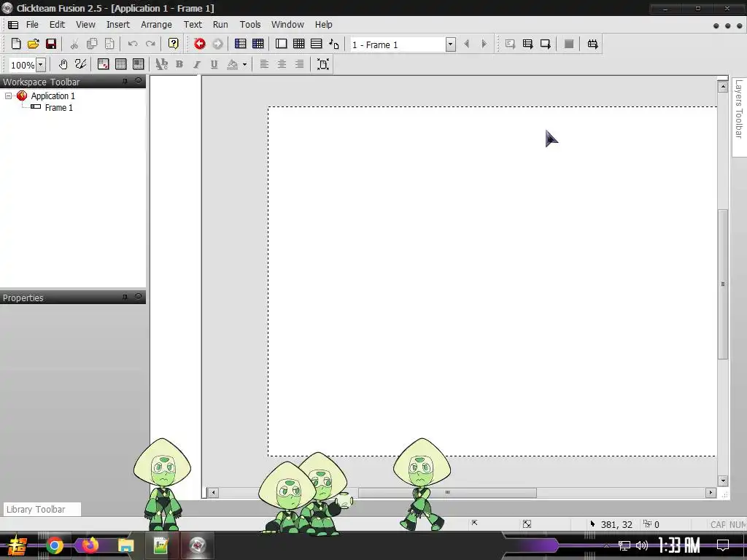Toggle underline text formatting
The image size is (747, 560).
coord(214,64)
